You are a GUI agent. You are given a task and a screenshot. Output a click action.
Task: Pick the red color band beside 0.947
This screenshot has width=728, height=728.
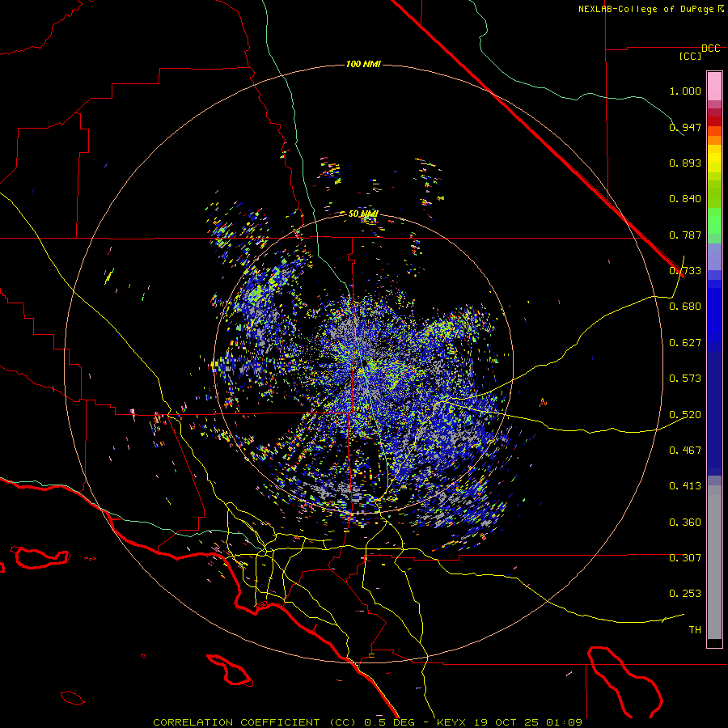click(714, 121)
